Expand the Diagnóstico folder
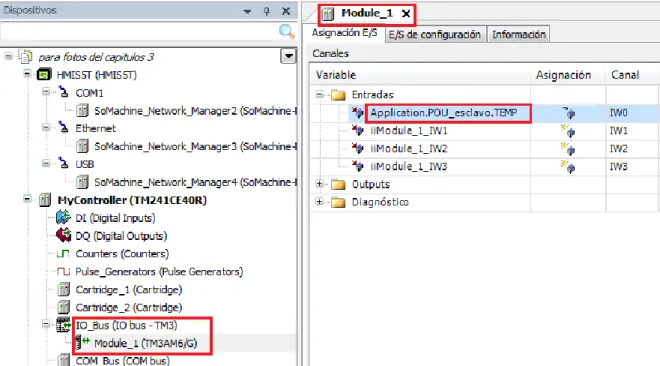Screen dimensions: 660x366 (320, 202)
